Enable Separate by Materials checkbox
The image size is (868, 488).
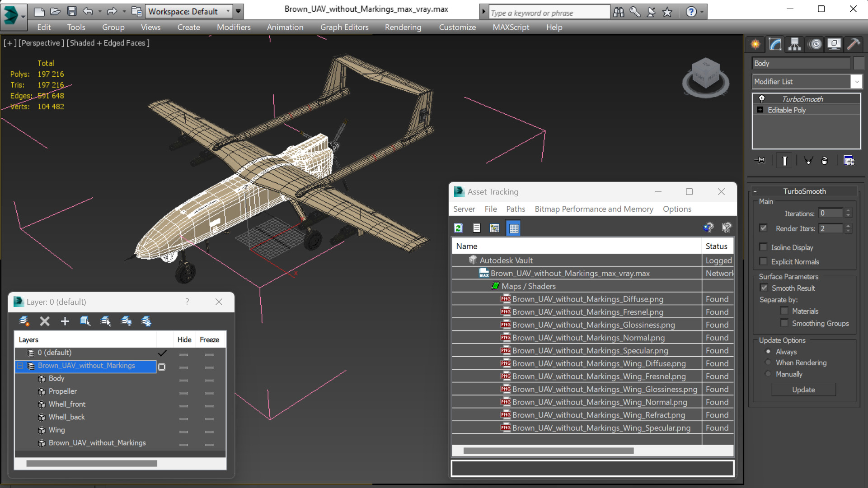[784, 311]
